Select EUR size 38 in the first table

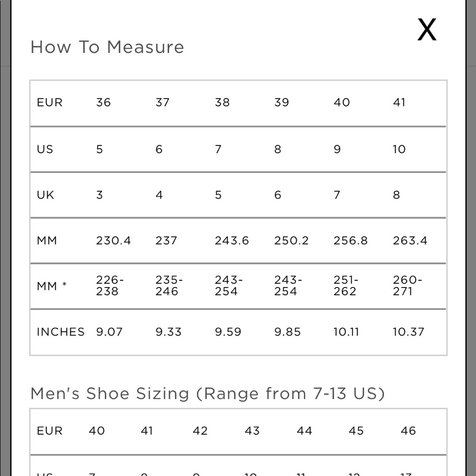(x=222, y=102)
